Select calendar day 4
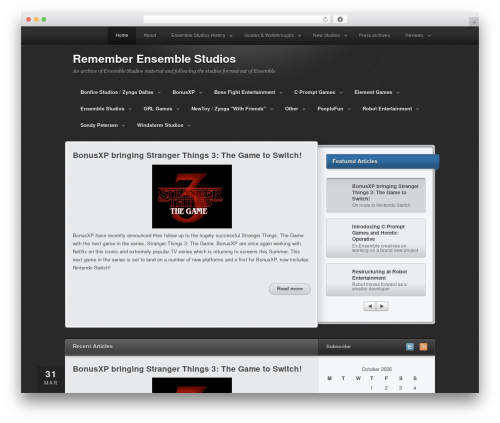The height and width of the screenshot is (423, 500). [415, 388]
